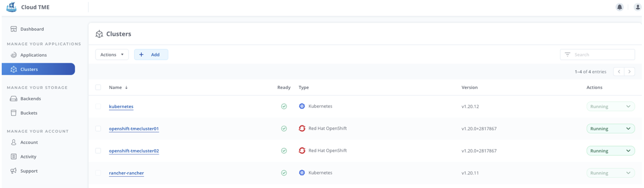The height and width of the screenshot is (188, 644).
Task: Open notifications bell icon
Action: [x=620, y=7]
